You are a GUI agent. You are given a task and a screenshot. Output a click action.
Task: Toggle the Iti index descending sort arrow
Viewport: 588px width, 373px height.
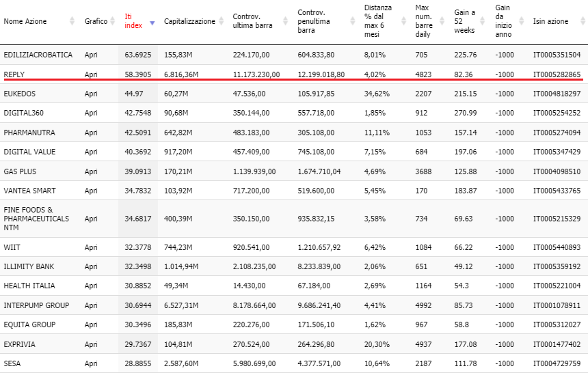click(152, 23)
